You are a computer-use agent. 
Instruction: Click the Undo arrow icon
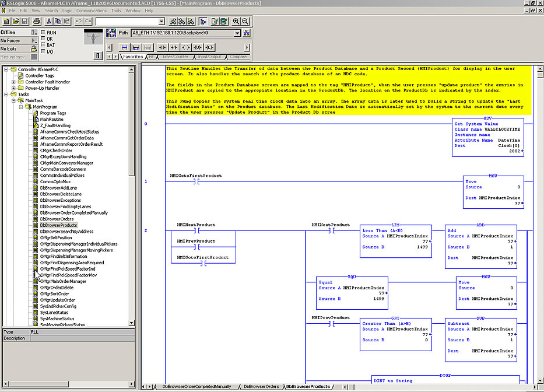click(x=79, y=22)
